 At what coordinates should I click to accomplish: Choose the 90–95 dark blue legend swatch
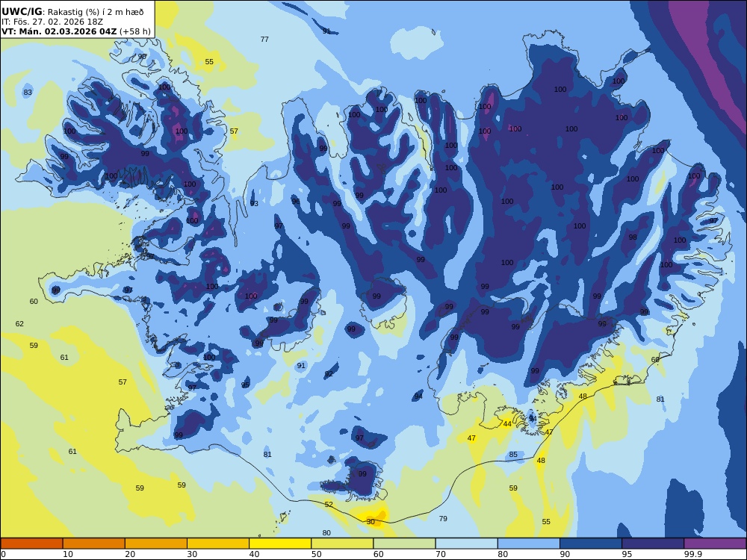[x=591, y=544]
